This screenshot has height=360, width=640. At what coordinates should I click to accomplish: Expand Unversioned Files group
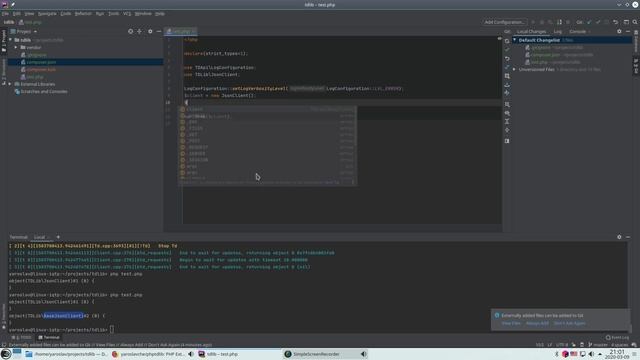pyautogui.click(x=515, y=69)
